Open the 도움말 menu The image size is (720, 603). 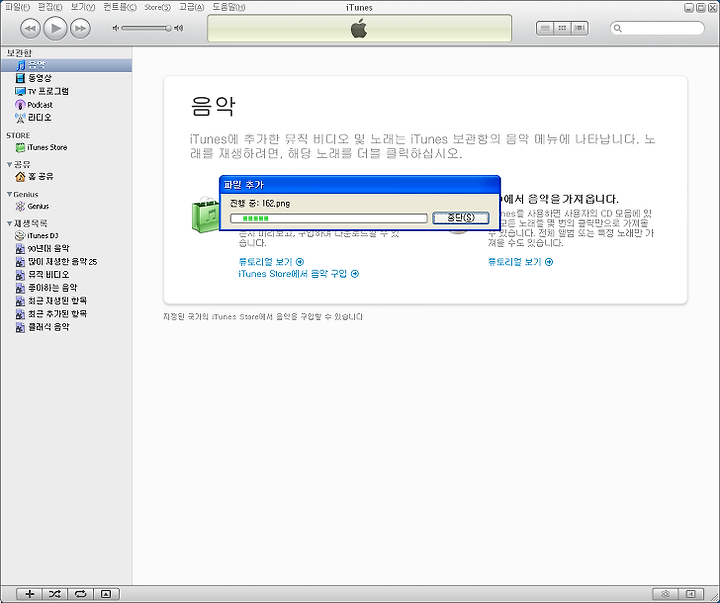[229, 7]
